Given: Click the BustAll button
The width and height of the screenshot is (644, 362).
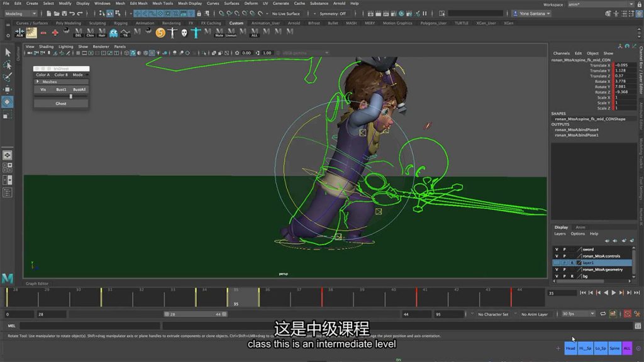Looking at the screenshot, I should [79, 89].
